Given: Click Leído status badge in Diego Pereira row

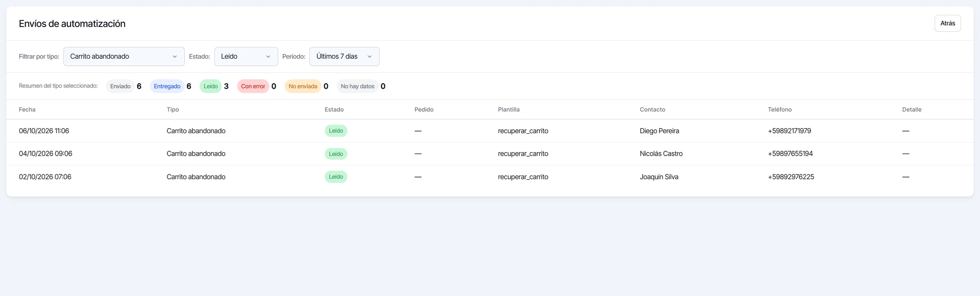Looking at the screenshot, I should (x=336, y=131).
